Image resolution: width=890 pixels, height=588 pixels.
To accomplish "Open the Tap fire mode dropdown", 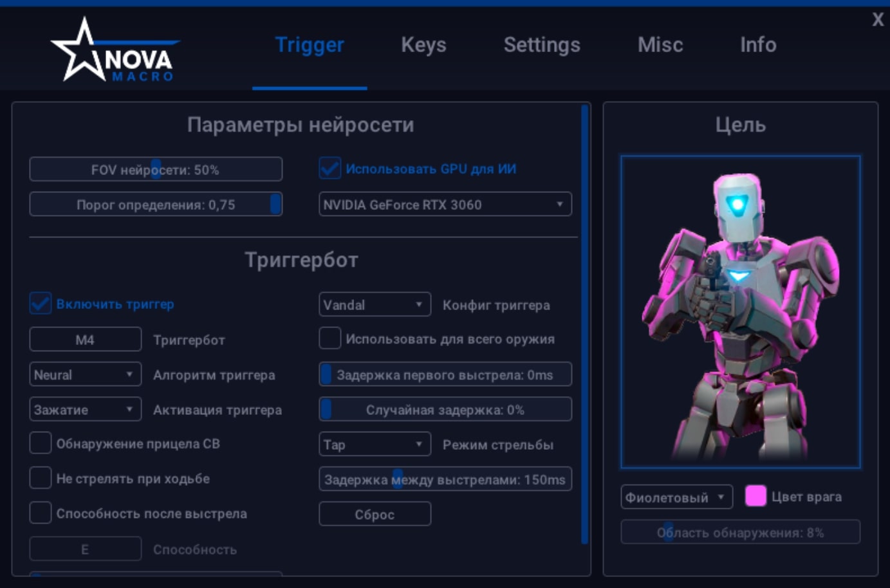I will 375,444.
